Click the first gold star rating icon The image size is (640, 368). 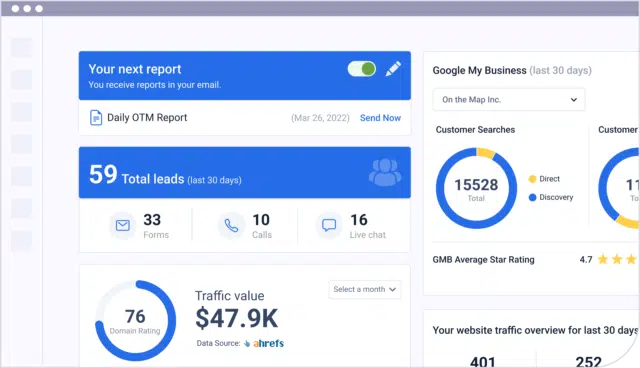603,259
